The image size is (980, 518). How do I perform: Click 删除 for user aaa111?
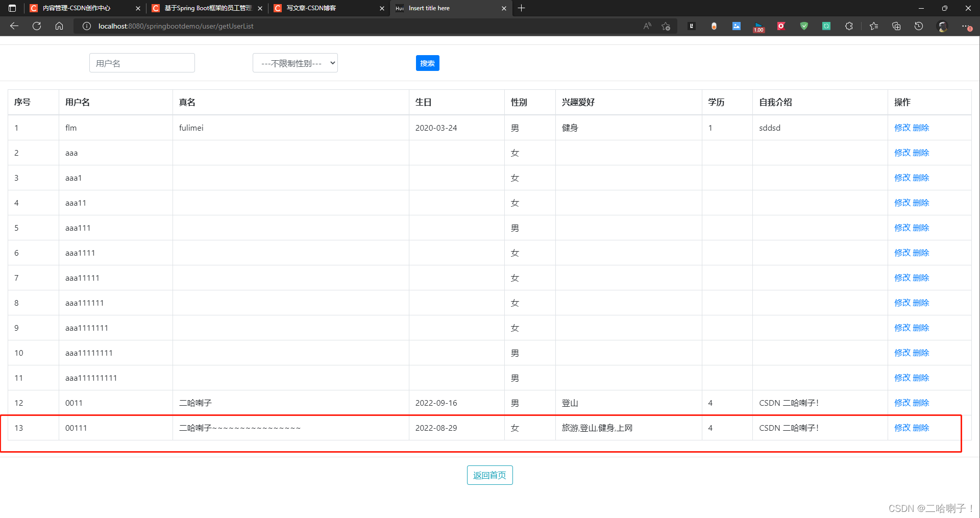(921, 228)
